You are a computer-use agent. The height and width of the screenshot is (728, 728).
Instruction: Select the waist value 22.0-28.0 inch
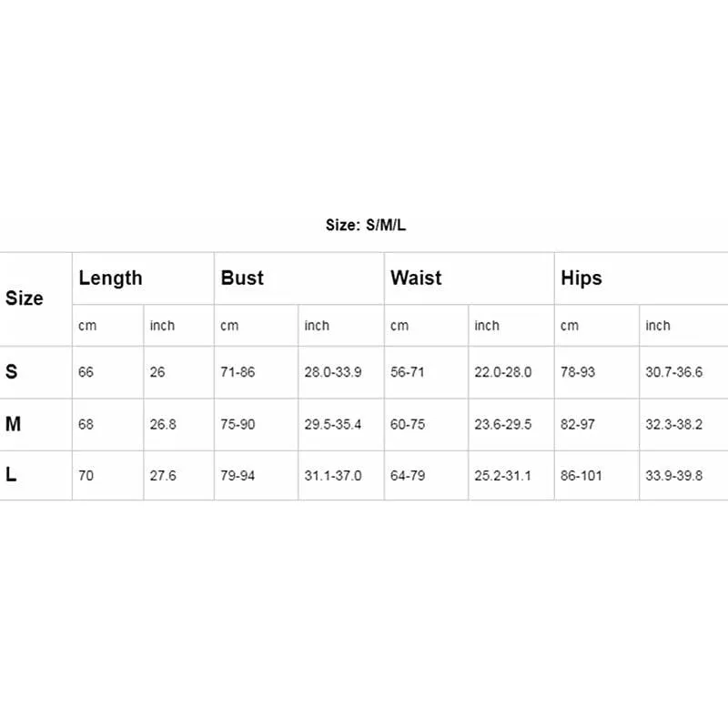503,372
